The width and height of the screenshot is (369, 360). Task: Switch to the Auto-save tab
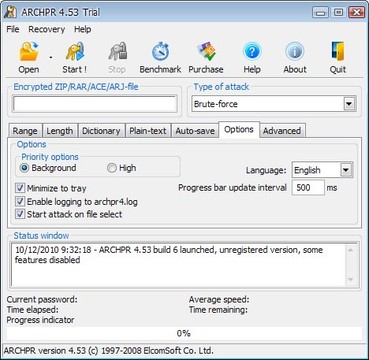(195, 131)
